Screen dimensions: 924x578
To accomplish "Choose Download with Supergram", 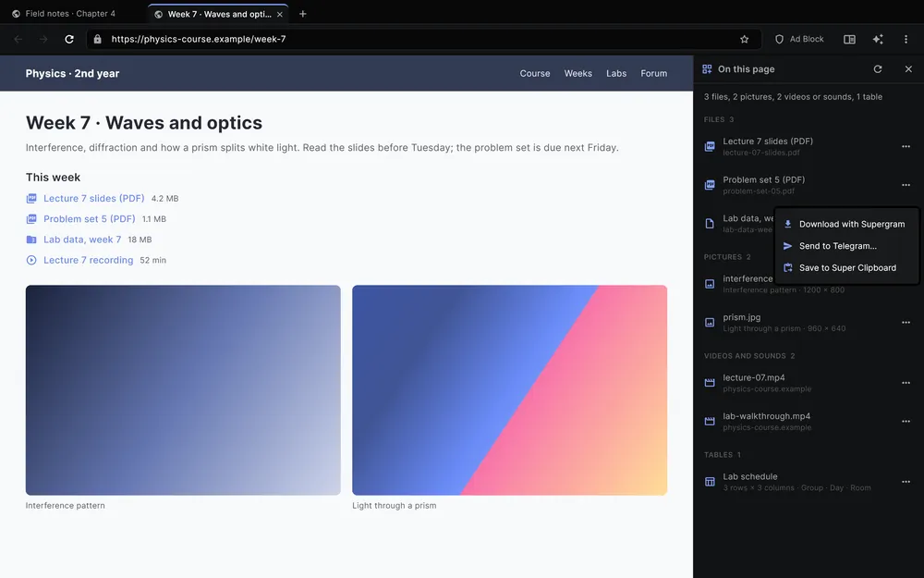I will tap(846, 224).
